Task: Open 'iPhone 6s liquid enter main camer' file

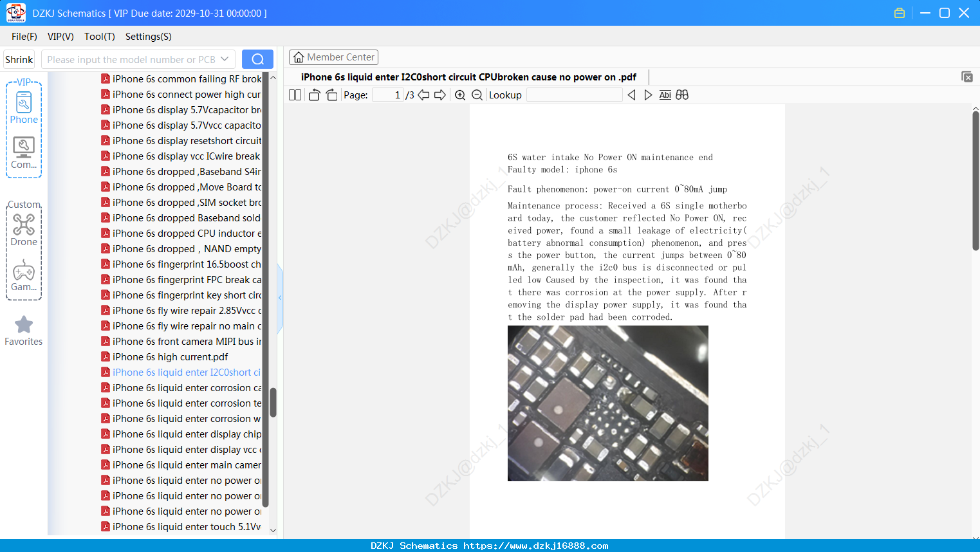Action: pyautogui.click(x=187, y=465)
